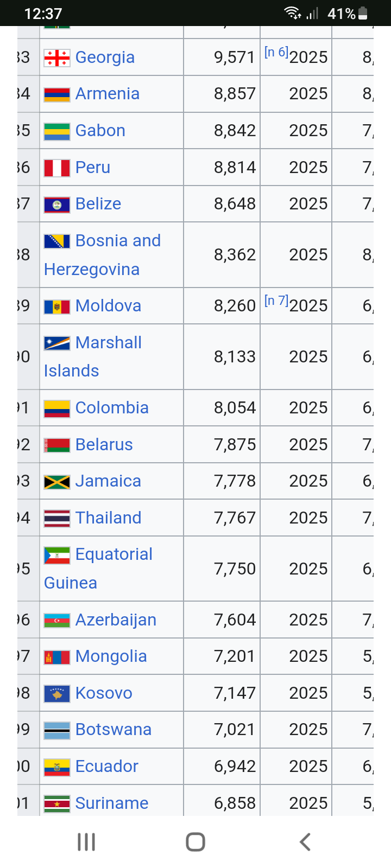Tap the Botswana flag icon
The height and width of the screenshot is (868, 391).
coord(57,730)
